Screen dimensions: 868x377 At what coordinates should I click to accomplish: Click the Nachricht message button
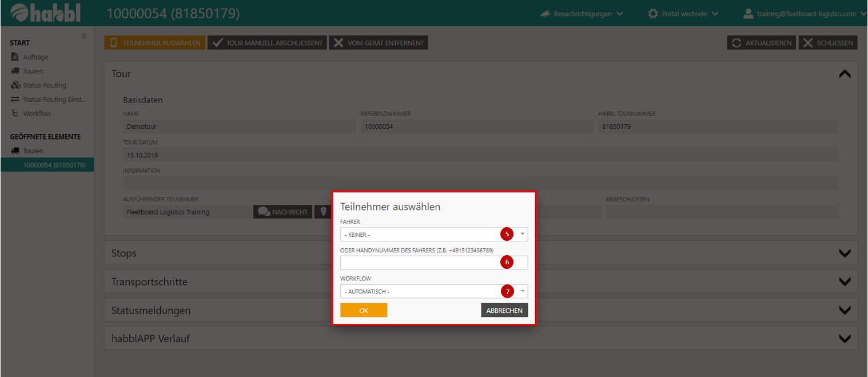pyautogui.click(x=283, y=212)
